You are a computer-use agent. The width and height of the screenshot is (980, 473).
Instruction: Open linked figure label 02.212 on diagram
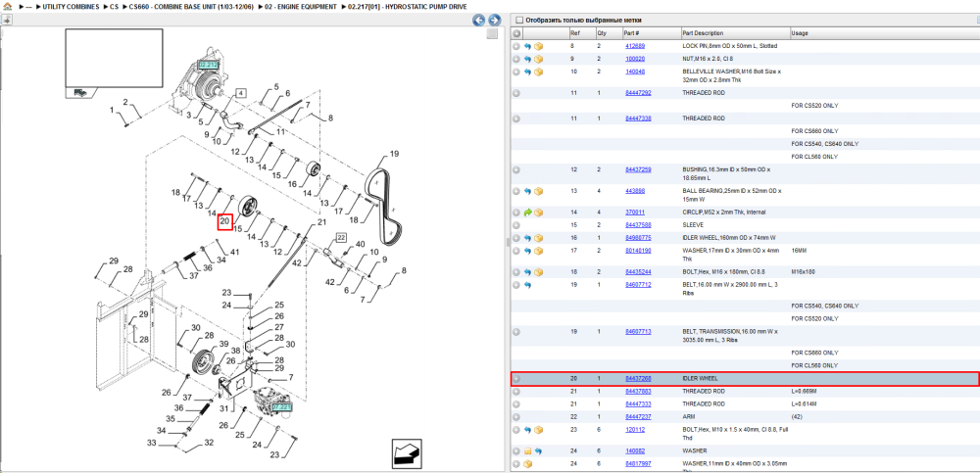pyautogui.click(x=208, y=65)
